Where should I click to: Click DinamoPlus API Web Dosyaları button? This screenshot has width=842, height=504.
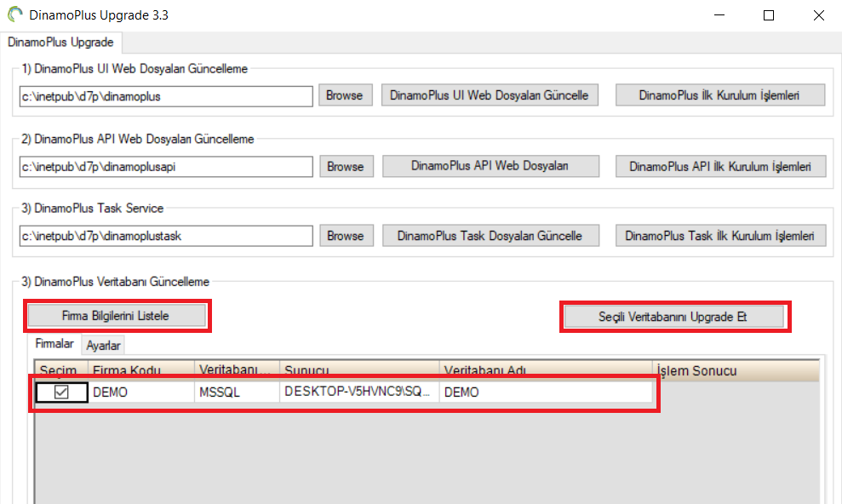click(x=490, y=166)
